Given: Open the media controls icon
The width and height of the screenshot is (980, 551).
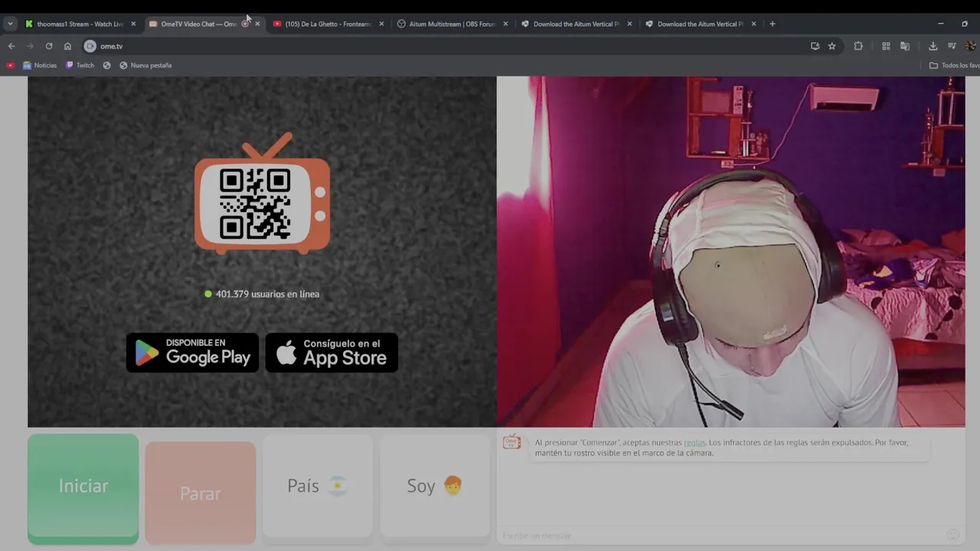Looking at the screenshot, I should pyautogui.click(x=952, y=46).
